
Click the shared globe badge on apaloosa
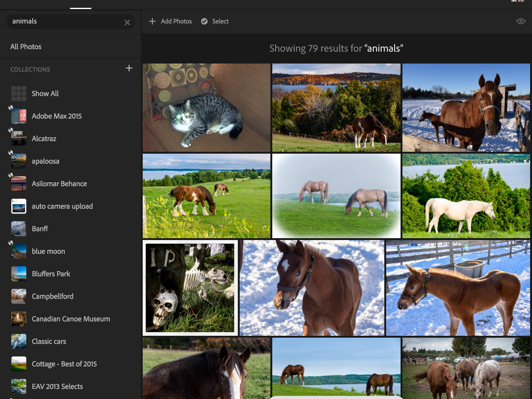pyautogui.click(x=11, y=152)
